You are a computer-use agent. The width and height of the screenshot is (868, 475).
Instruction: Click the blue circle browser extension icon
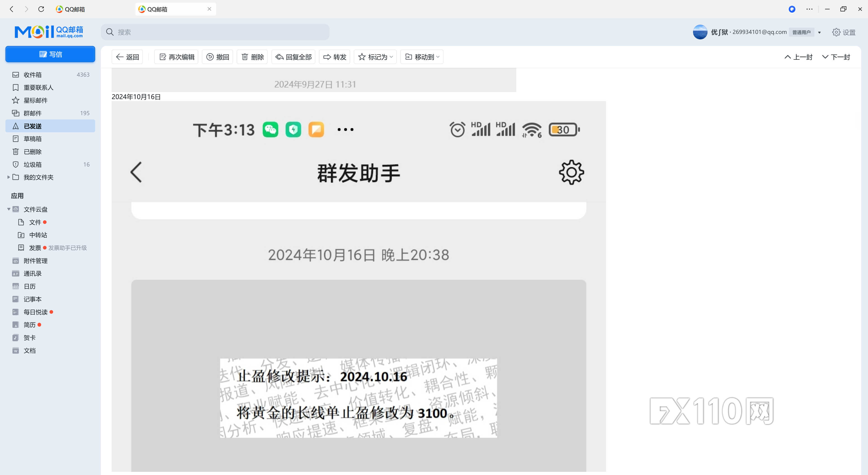tap(792, 9)
